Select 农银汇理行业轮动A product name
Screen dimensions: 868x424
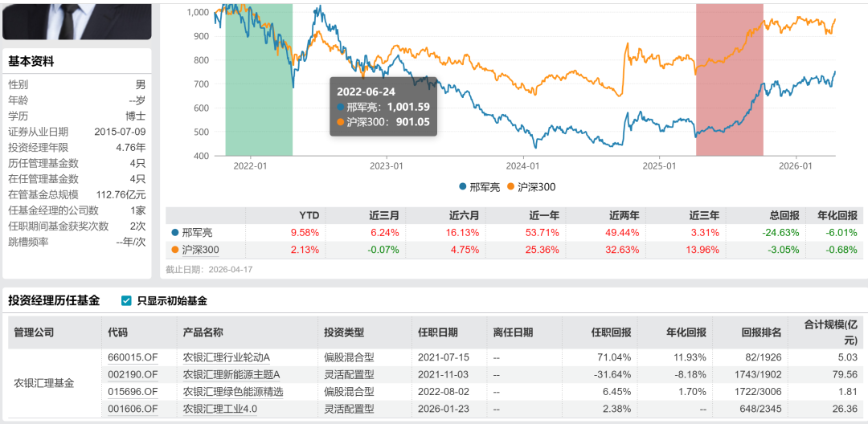[x=227, y=357]
